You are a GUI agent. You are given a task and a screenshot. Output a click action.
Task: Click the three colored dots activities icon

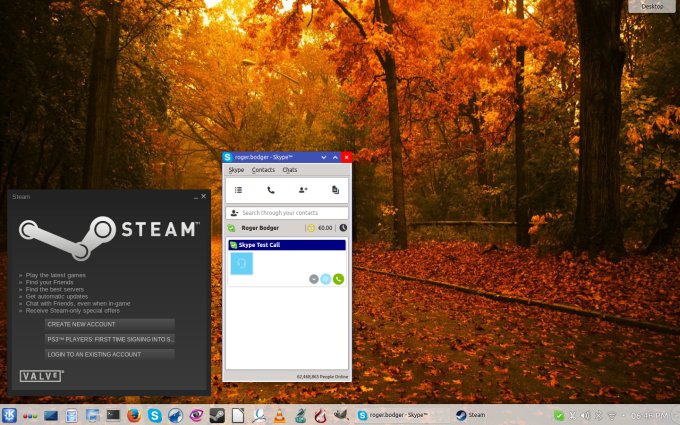click(x=30, y=416)
